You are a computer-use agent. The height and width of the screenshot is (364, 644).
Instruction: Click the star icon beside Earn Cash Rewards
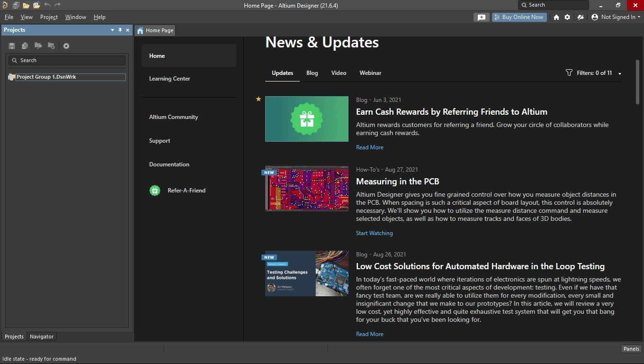coord(259,99)
